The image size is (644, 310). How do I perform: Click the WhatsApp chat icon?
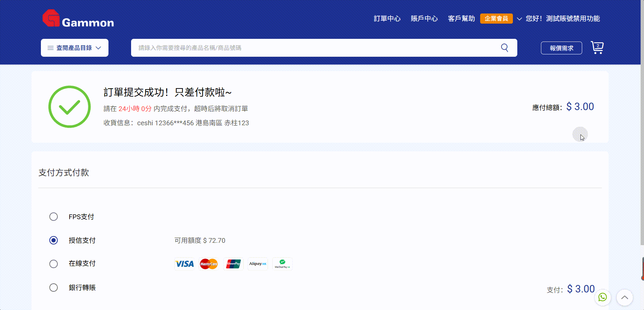tap(602, 297)
